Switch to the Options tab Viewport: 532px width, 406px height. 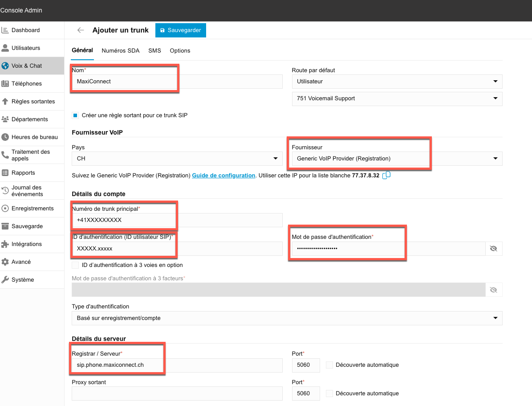(180, 51)
